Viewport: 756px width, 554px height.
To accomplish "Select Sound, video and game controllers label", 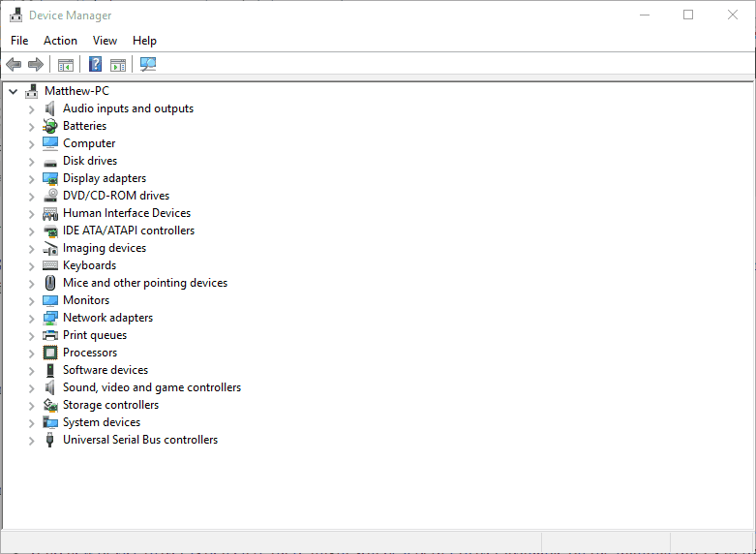I will pos(152,387).
